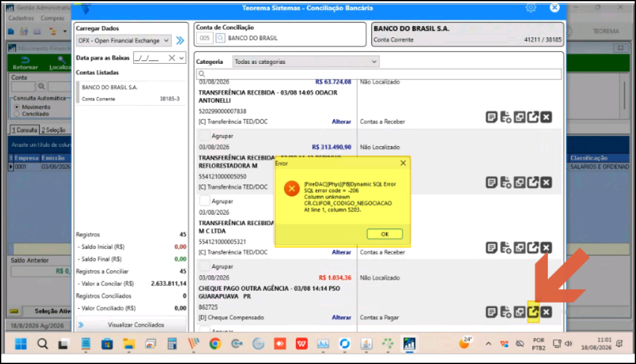This screenshot has width=636, height=364.
Task: Click X icon in CHEQUE PAGO row
Action: pos(547,312)
